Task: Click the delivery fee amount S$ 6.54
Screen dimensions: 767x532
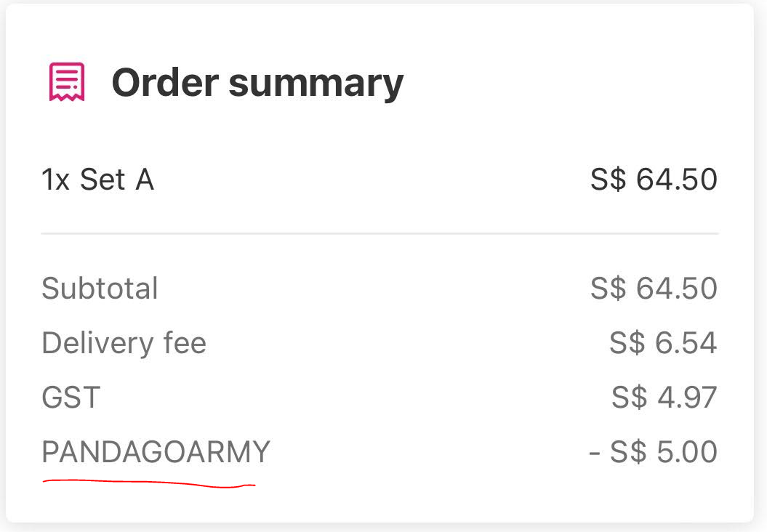Action: click(x=663, y=343)
